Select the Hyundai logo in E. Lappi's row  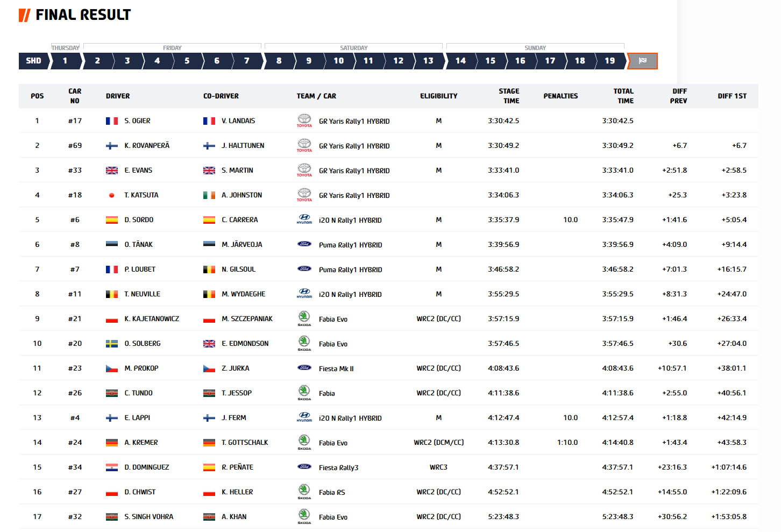click(x=304, y=417)
